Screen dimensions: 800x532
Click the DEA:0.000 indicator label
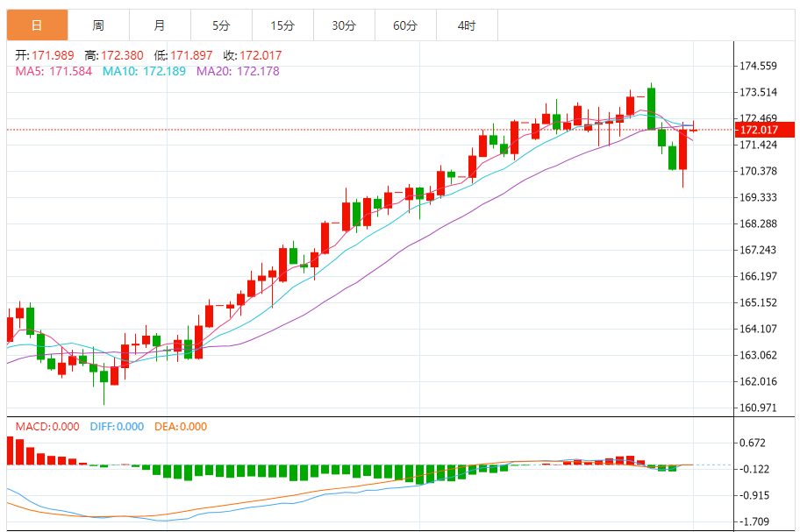click(181, 427)
